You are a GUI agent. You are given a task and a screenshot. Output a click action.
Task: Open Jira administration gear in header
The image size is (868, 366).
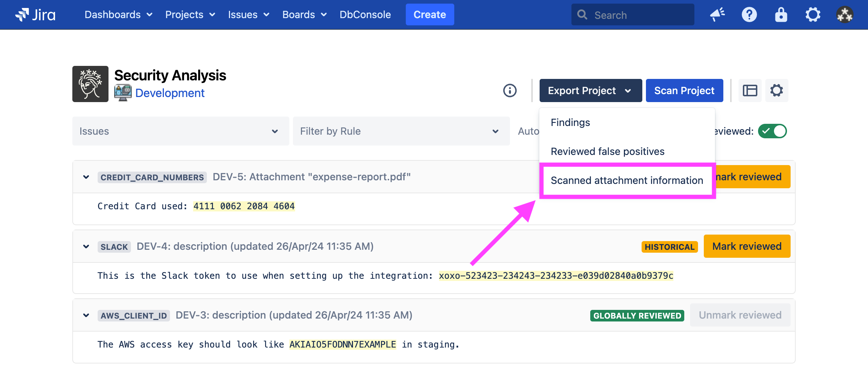(813, 15)
